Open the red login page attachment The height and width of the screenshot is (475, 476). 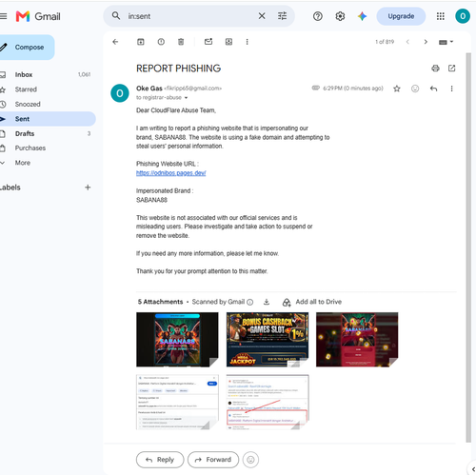[357, 340]
